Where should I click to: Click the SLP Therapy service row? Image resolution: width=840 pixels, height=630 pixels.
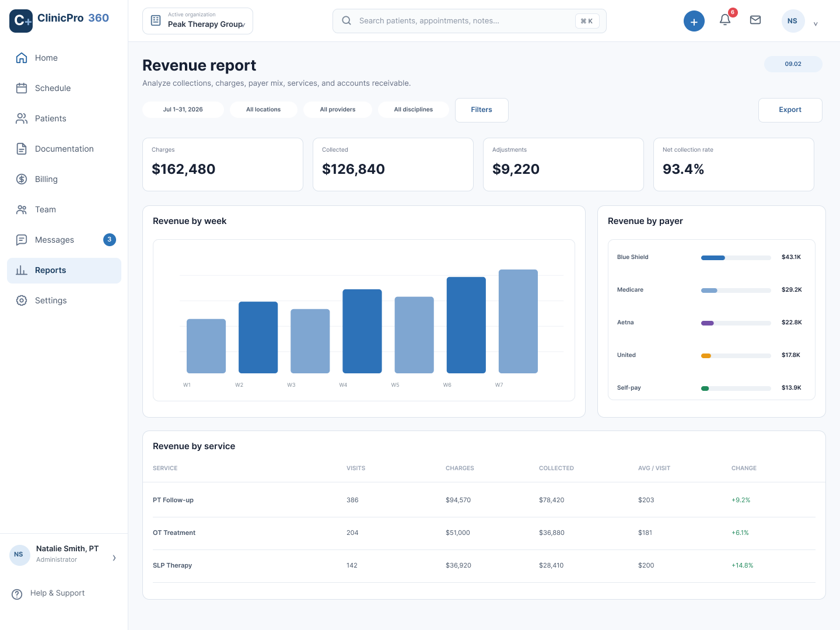click(x=484, y=566)
